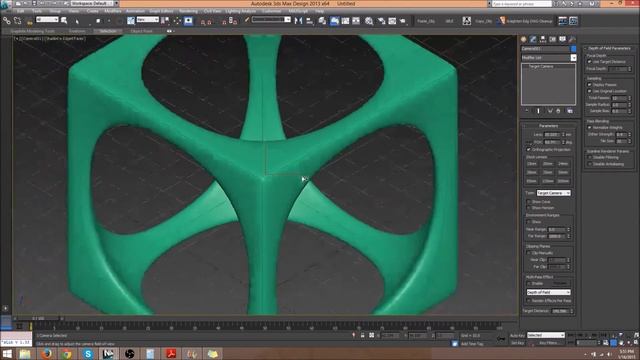Open the Group menu
This screenshot has width=640, height=360.
tap(55, 11)
